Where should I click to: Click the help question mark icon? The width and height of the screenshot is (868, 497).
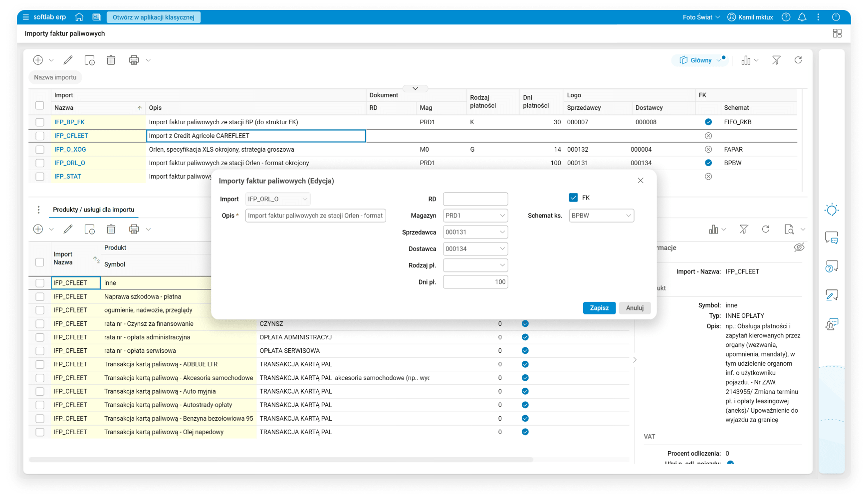click(x=786, y=17)
